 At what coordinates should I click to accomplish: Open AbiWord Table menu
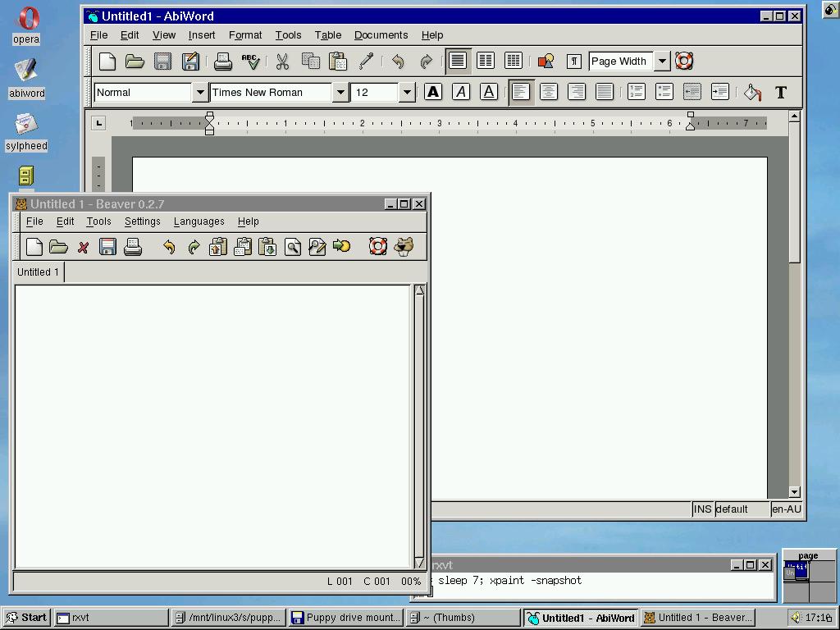coord(328,35)
